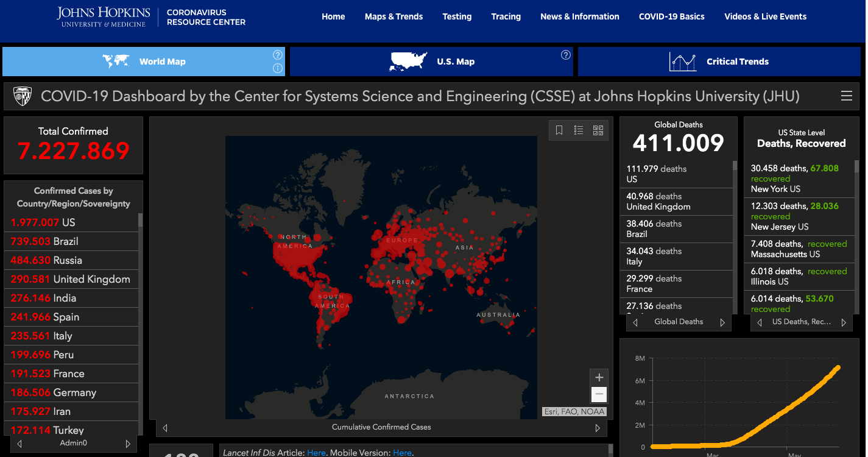The height and width of the screenshot is (457, 868).
Task: Zoom out on the map with minus button
Action: 599,394
